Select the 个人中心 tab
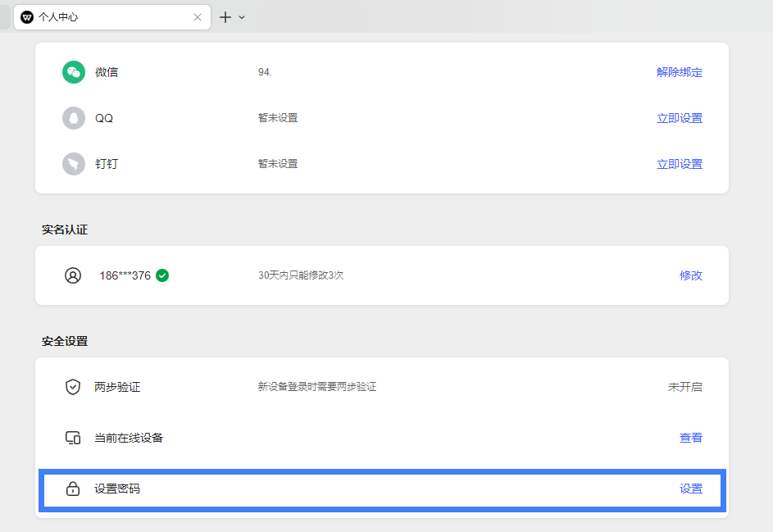 98,16
